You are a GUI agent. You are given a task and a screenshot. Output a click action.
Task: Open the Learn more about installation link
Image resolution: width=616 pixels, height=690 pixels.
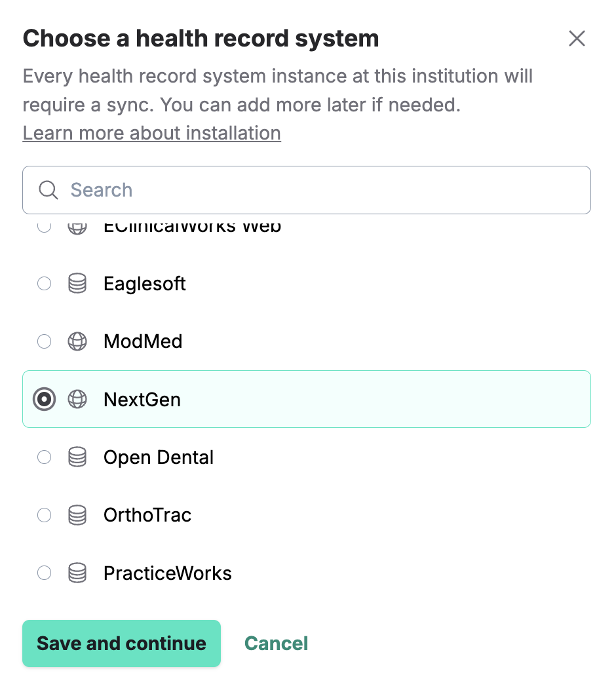coord(151,133)
